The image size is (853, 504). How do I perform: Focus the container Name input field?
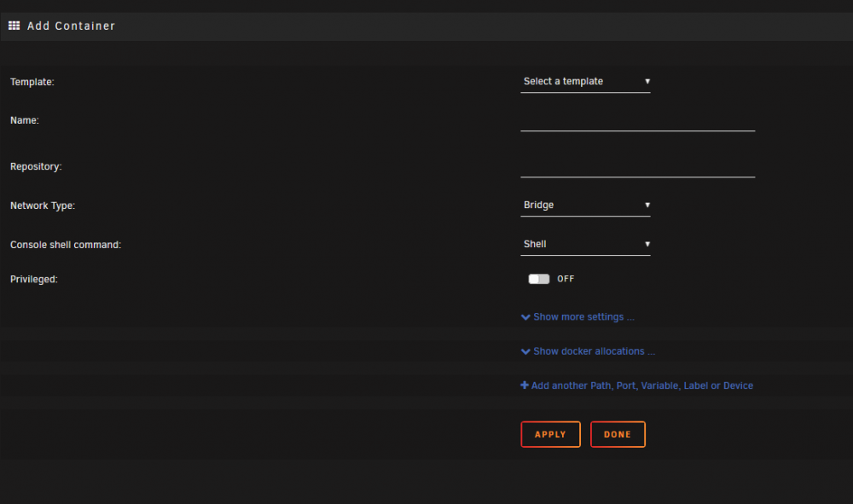click(x=637, y=121)
